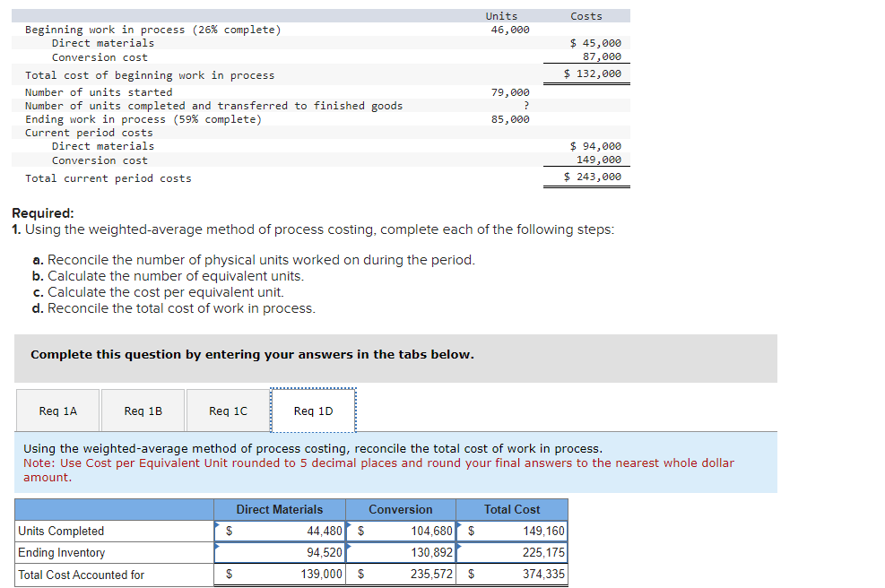
Task: Click the red marker on the 44,480 cell
Action: pyautogui.click(x=216, y=523)
